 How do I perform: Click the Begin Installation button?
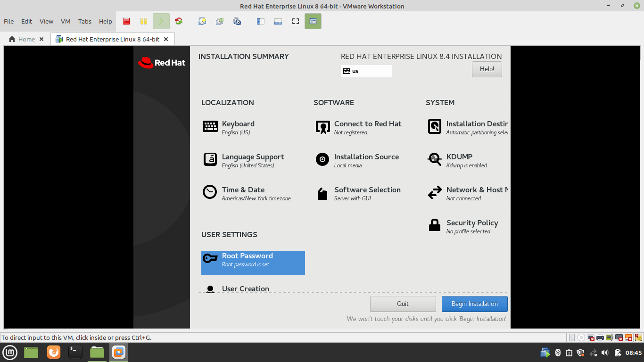click(475, 304)
